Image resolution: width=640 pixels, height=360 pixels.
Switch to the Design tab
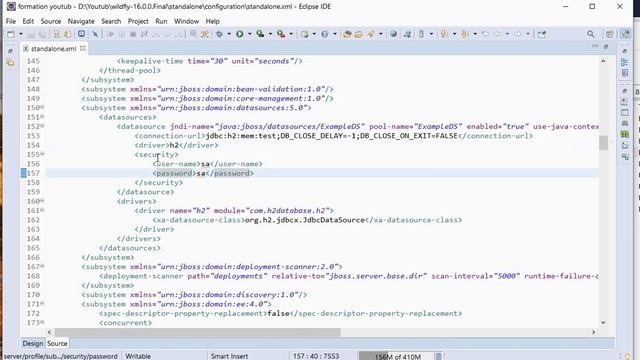(x=33, y=344)
